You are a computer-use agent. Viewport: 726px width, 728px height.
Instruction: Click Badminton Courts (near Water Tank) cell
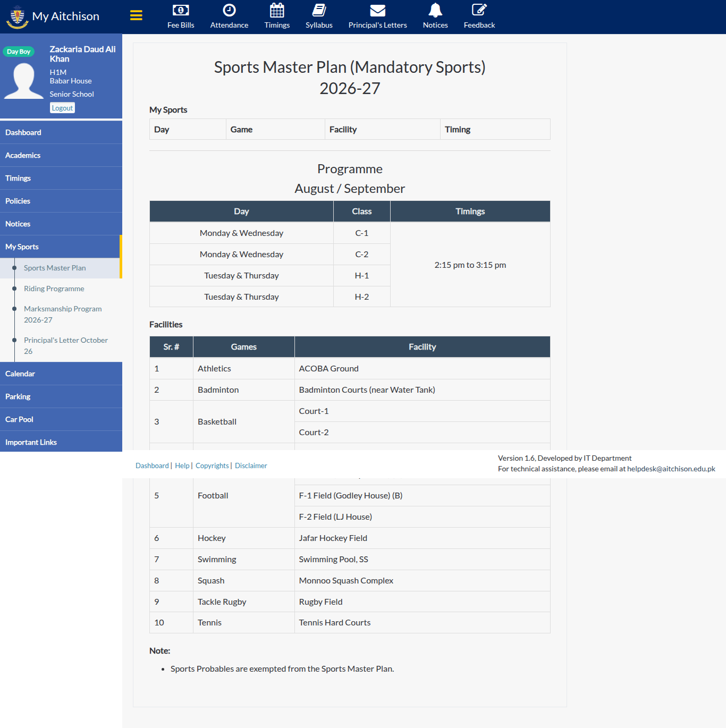pos(422,390)
